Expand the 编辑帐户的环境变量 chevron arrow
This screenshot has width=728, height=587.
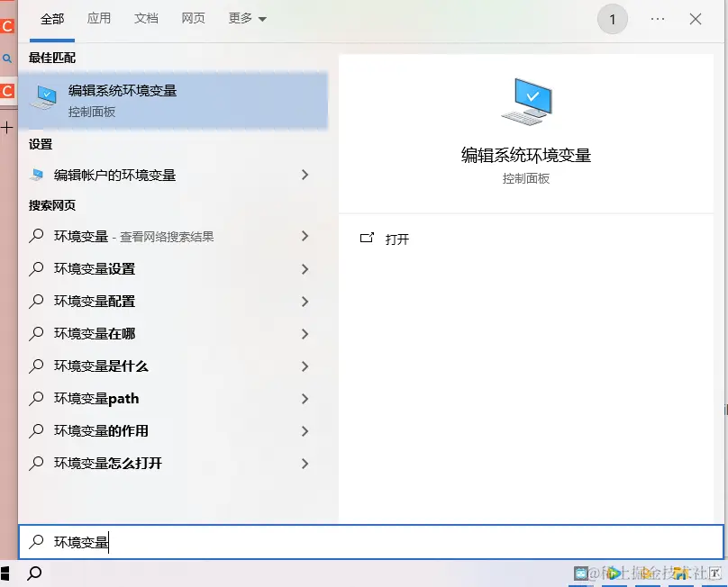pos(305,175)
